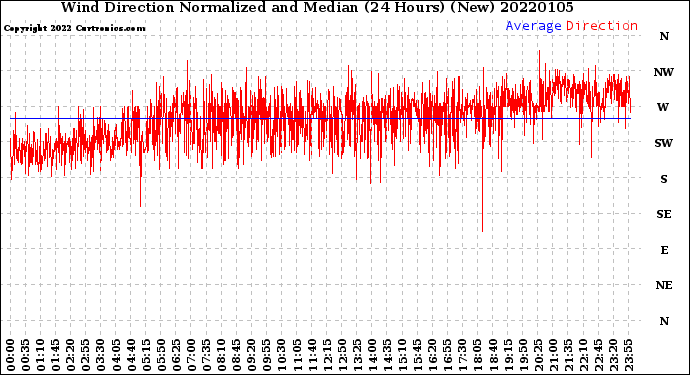Click the 16:20 time label

click(432, 355)
